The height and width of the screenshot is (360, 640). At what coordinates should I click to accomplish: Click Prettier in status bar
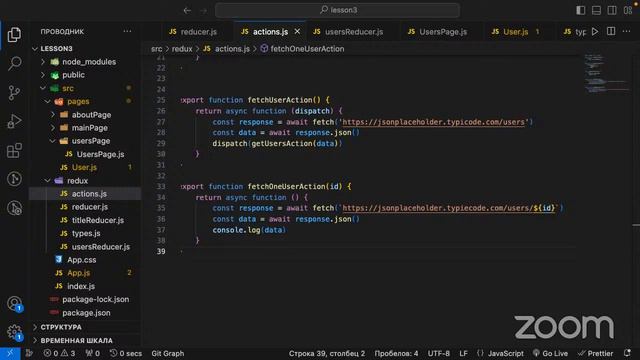(x=595, y=353)
